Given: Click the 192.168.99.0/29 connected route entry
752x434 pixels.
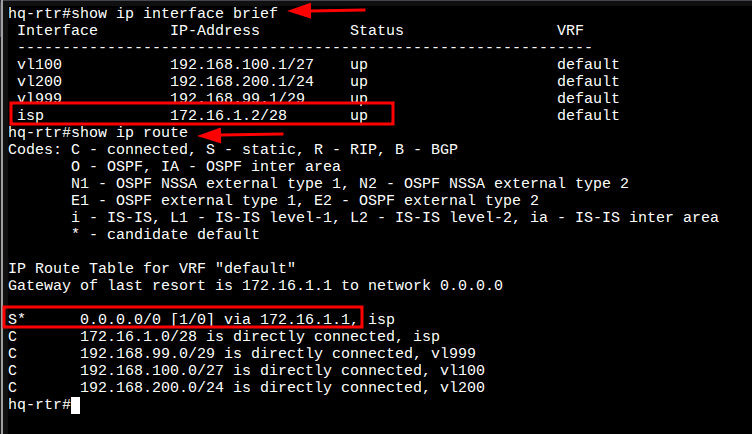Looking at the screenshot, I should pos(276,353).
